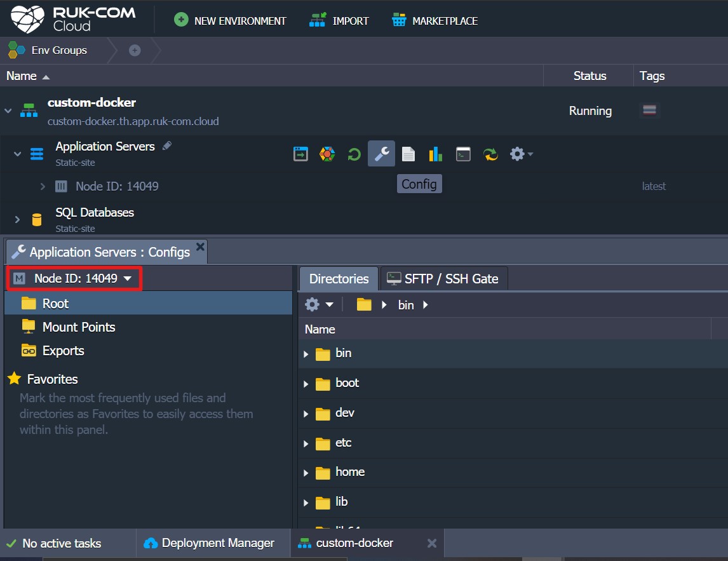Open the Add-ons marketplace icon
Image resolution: width=728 pixels, height=561 pixels.
[x=327, y=154]
